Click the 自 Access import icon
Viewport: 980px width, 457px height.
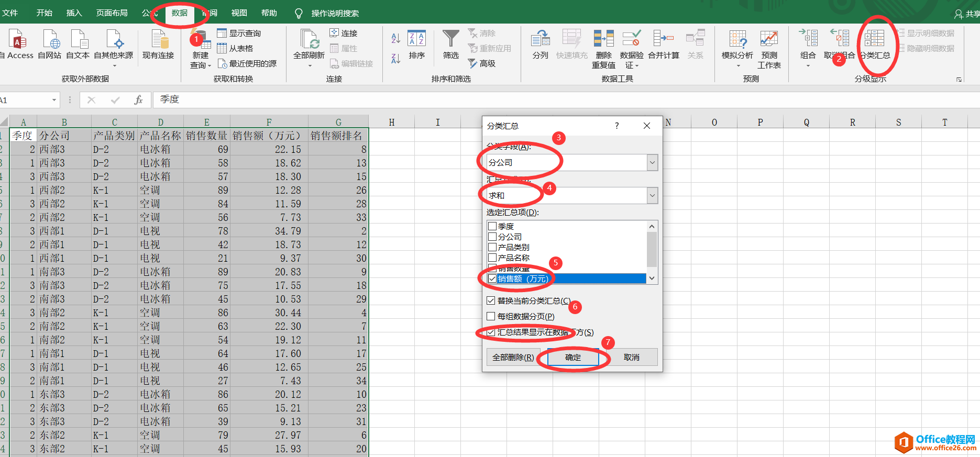(18, 38)
